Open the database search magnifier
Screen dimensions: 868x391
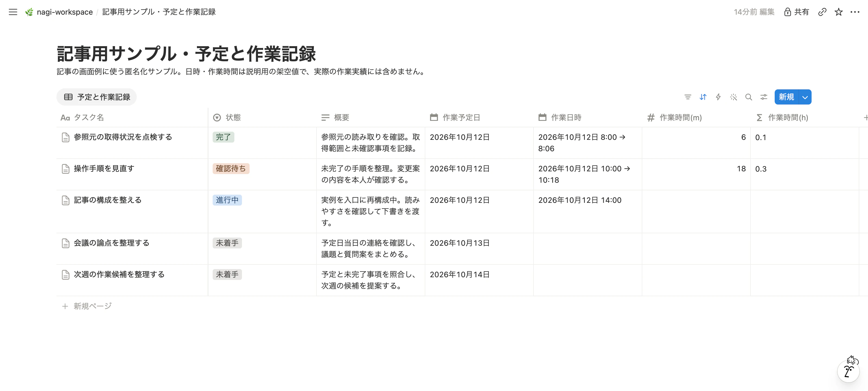pos(748,97)
